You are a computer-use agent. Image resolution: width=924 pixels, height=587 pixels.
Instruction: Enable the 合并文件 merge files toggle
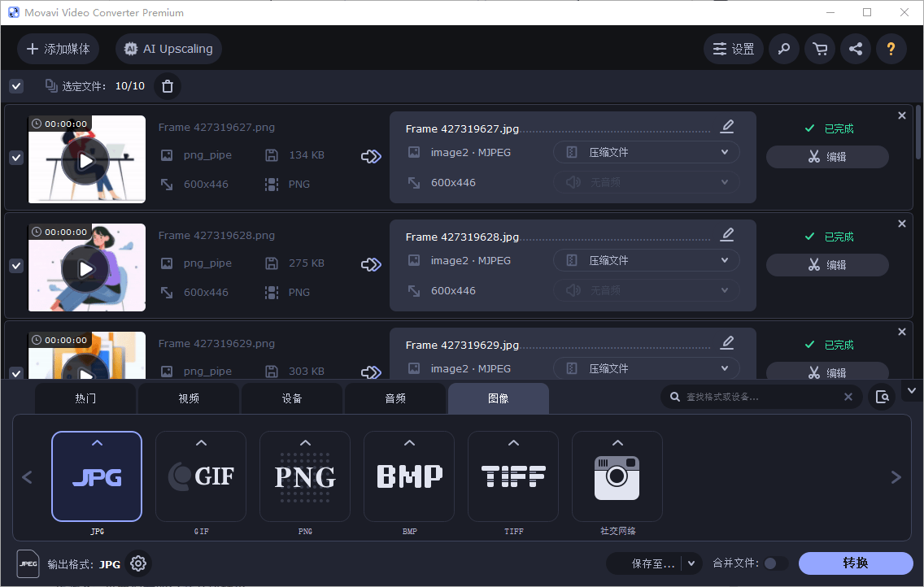coord(775,563)
